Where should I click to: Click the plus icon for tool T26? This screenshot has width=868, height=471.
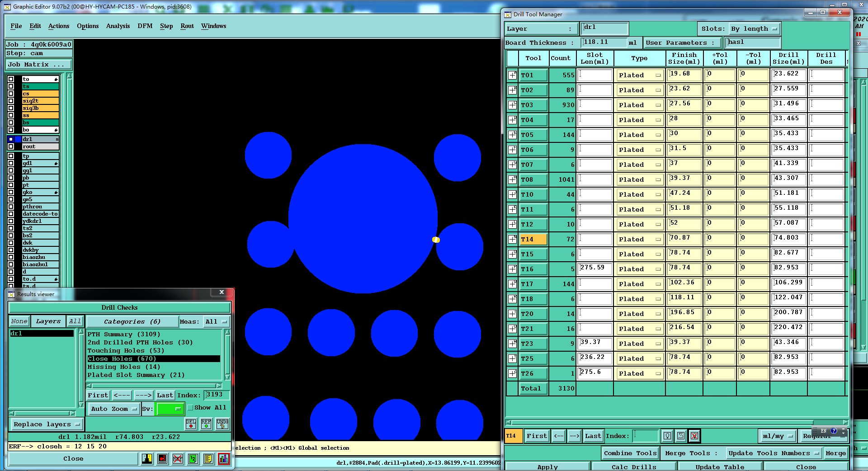[512, 373]
